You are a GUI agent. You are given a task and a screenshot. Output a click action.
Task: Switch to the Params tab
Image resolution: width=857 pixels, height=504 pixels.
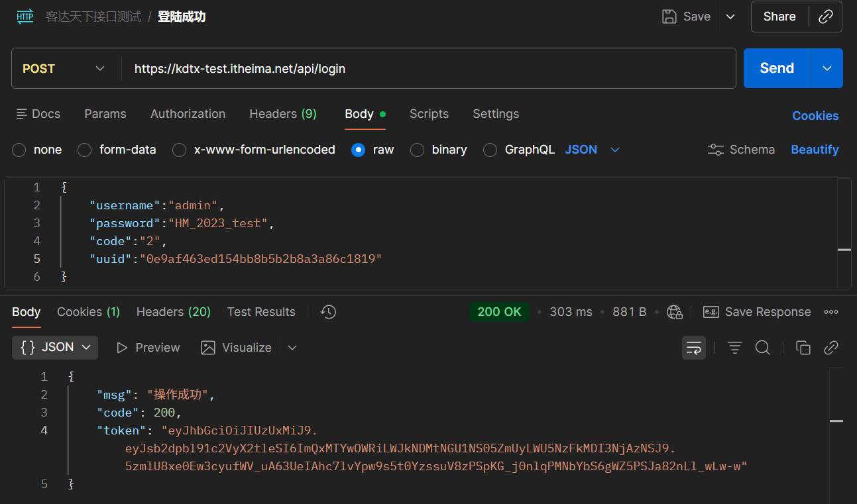(105, 114)
